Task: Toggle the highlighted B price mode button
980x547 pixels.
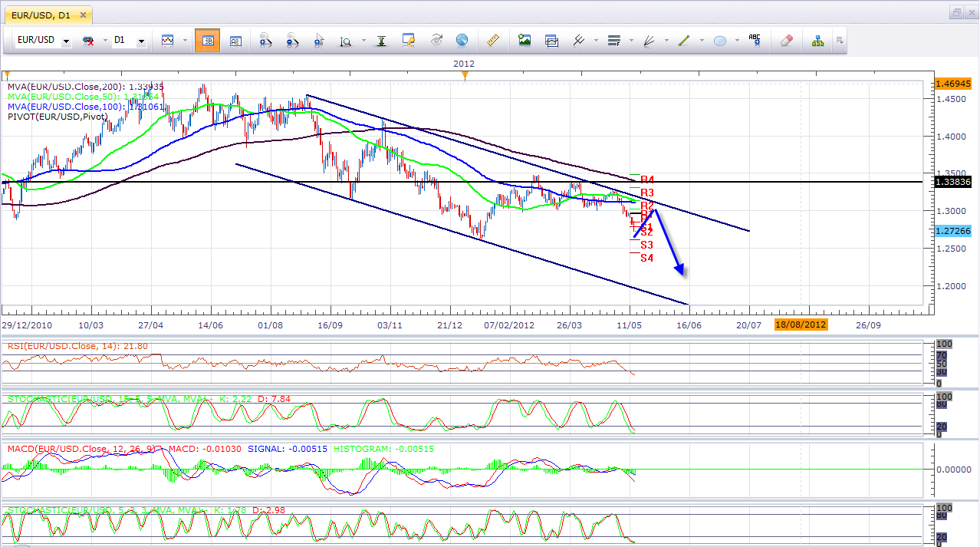Action: coord(208,41)
